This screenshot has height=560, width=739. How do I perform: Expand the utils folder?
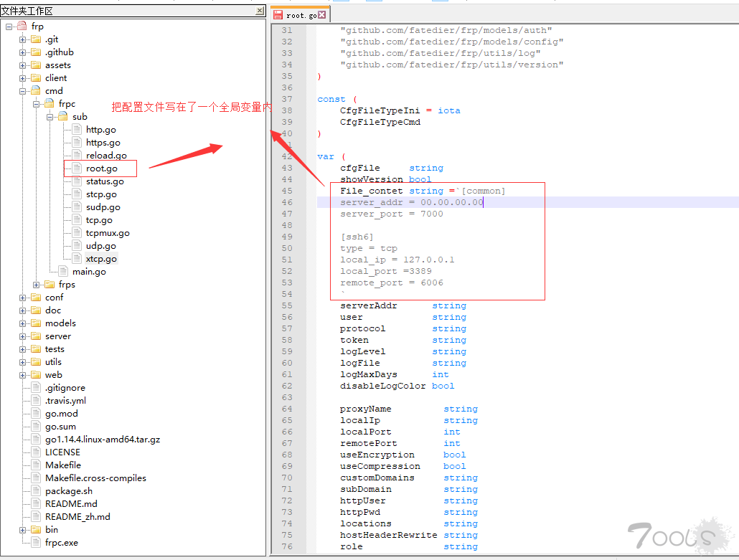tap(23, 362)
